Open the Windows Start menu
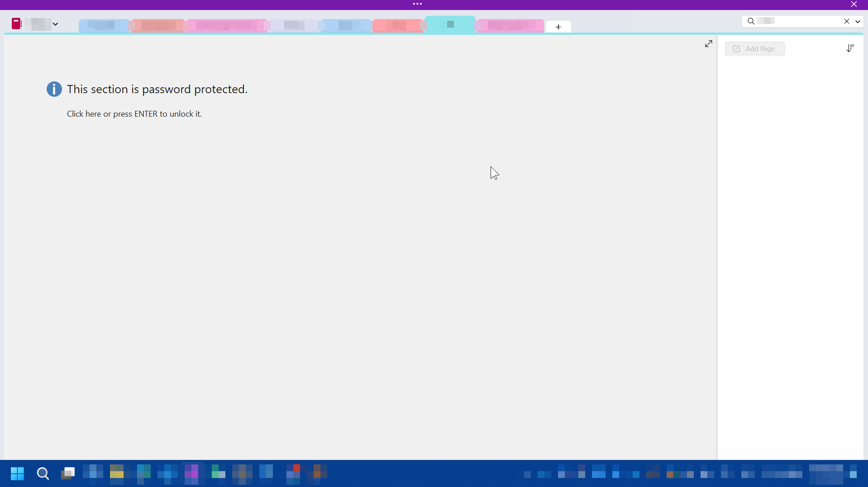This screenshot has height=487, width=868. [17, 473]
